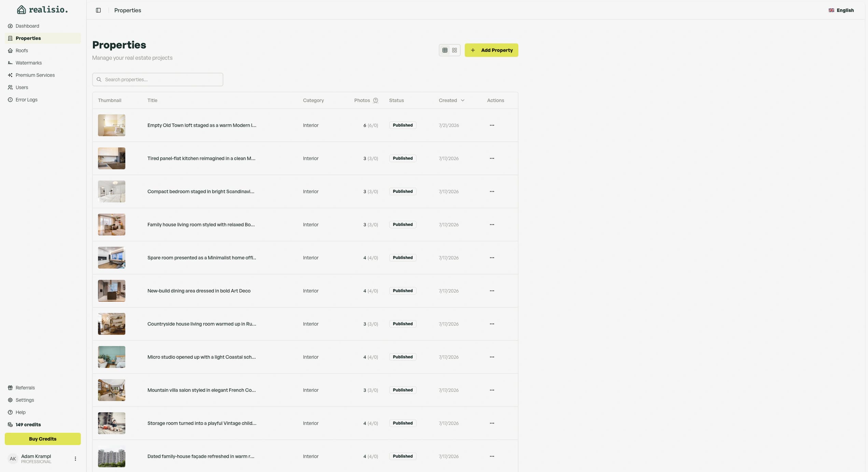Viewport: 868px width, 472px height.
Task: Click the Photos column help icon
Action: (x=376, y=100)
